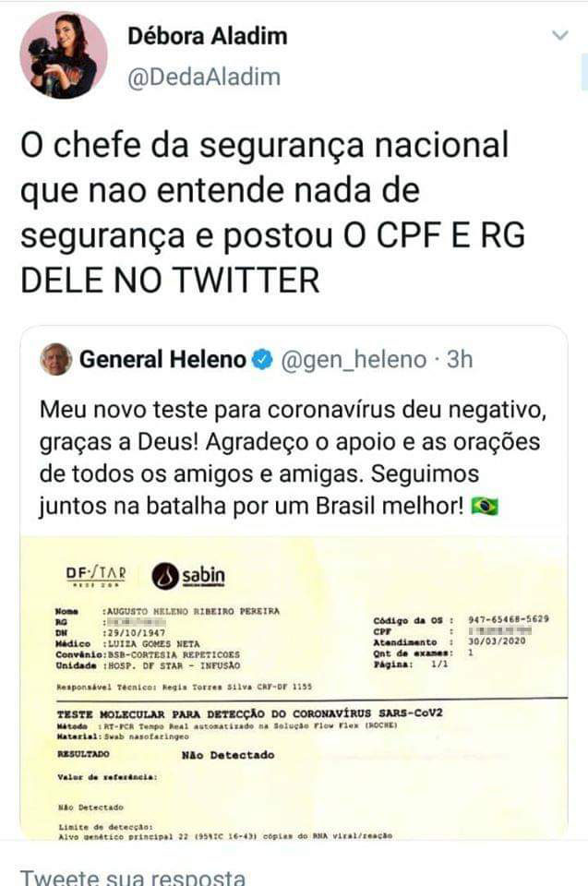Image resolution: width=588 pixels, height=886 pixels.
Task: Expand the tweet options chevron
Action: 559,36
